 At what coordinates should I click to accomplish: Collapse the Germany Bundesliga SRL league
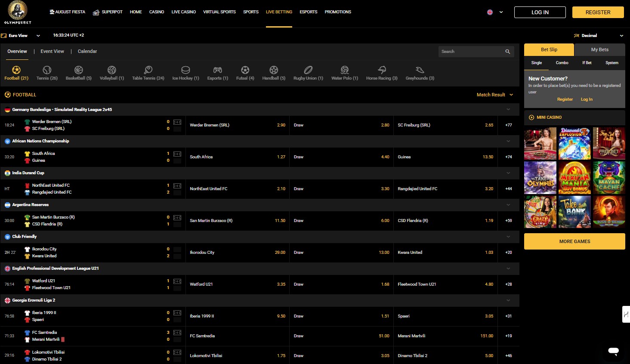pyautogui.click(x=508, y=110)
